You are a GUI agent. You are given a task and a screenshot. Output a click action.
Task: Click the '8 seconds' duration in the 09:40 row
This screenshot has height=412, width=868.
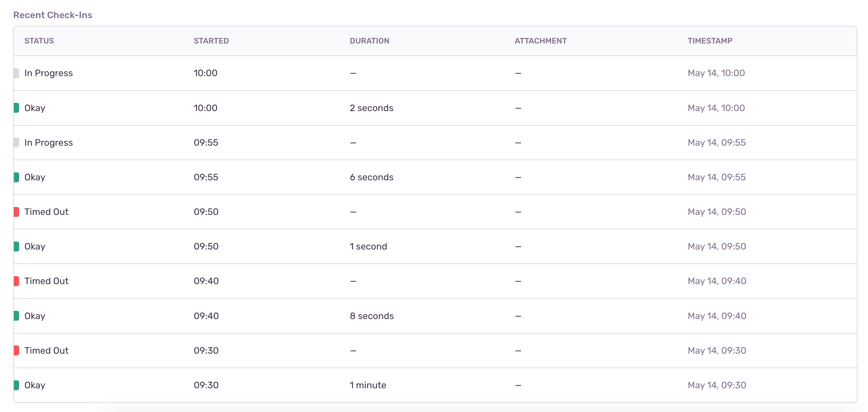click(372, 316)
